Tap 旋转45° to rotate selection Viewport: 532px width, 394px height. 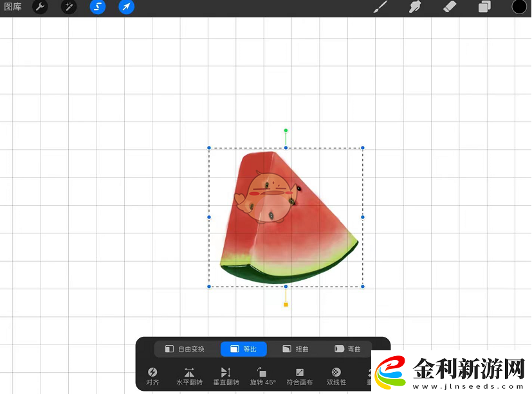pos(262,375)
